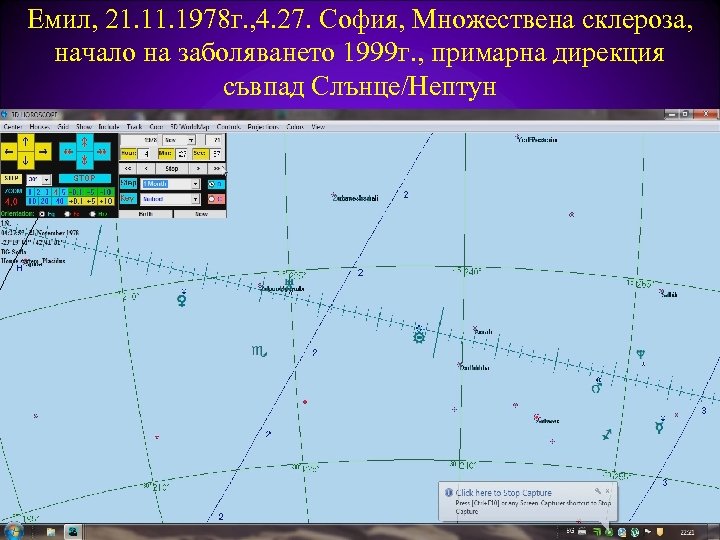Click the cyan STOP rotation button

(x=85, y=178)
